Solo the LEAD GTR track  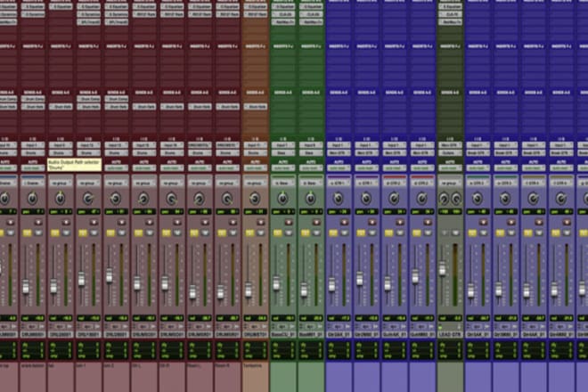pos(445,233)
